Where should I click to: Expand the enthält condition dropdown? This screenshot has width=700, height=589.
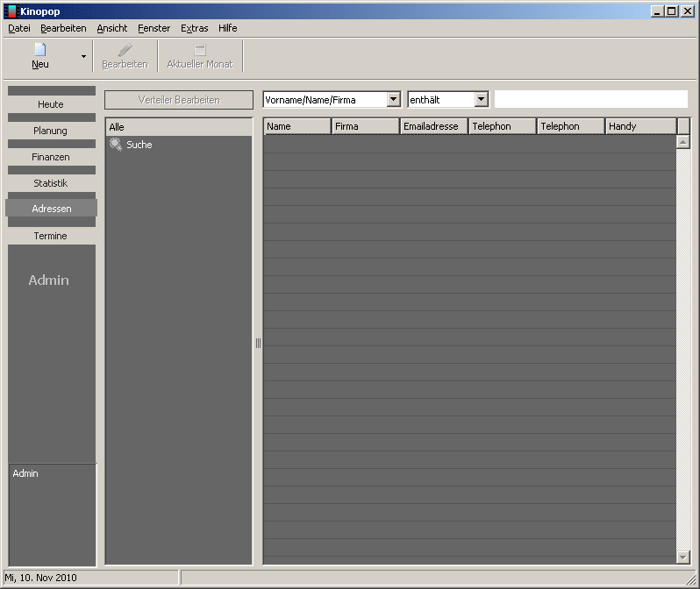481,100
